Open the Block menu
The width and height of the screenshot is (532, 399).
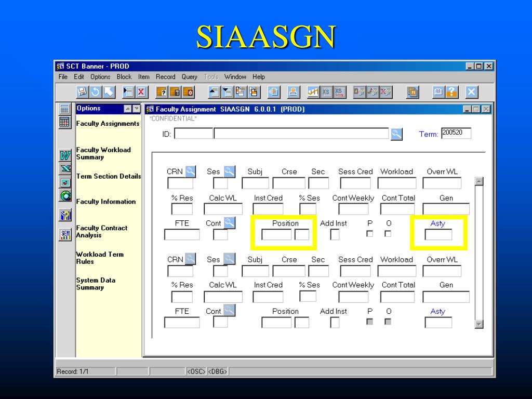(x=124, y=77)
